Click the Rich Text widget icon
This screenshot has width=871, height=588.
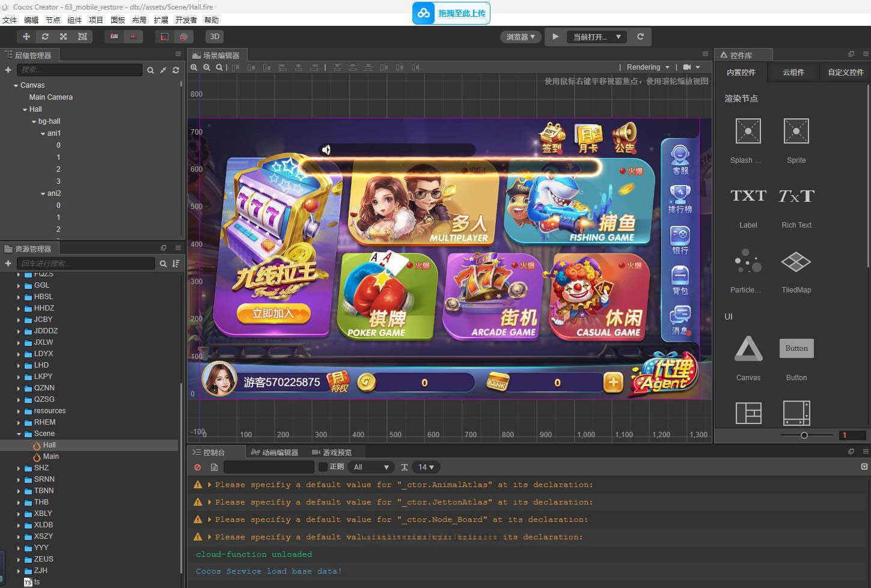coord(796,196)
